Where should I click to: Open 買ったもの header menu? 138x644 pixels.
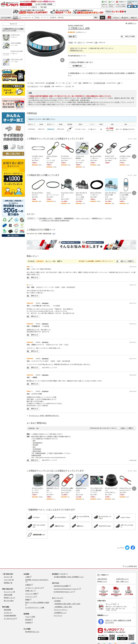click(x=125, y=17)
